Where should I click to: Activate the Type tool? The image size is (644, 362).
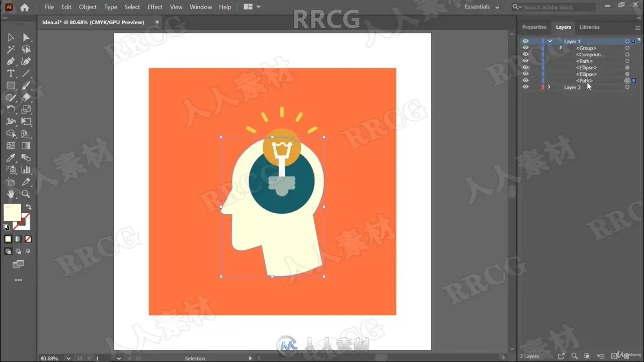tap(11, 73)
